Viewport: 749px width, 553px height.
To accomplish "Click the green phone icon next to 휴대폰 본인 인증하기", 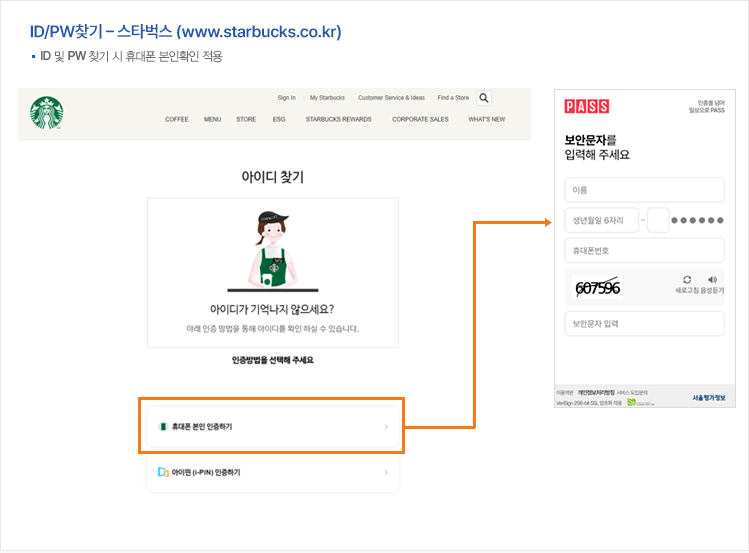I will [x=163, y=426].
